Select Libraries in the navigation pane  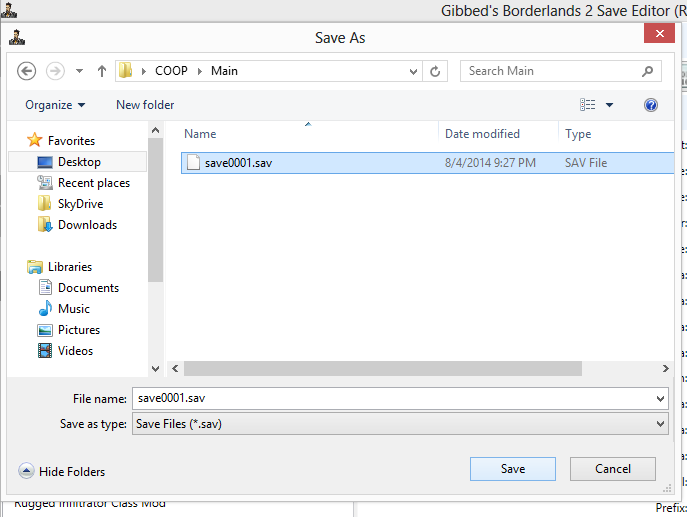pos(70,267)
